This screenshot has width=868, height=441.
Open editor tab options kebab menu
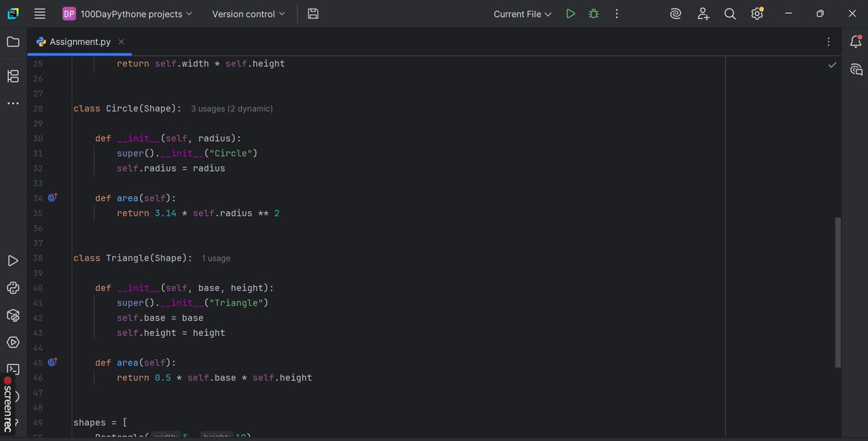(828, 42)
